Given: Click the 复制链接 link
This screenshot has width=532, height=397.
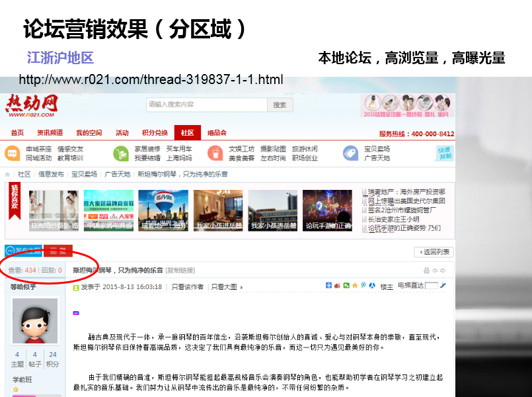Looking at the screenshot, I should (x=180, y=271).
